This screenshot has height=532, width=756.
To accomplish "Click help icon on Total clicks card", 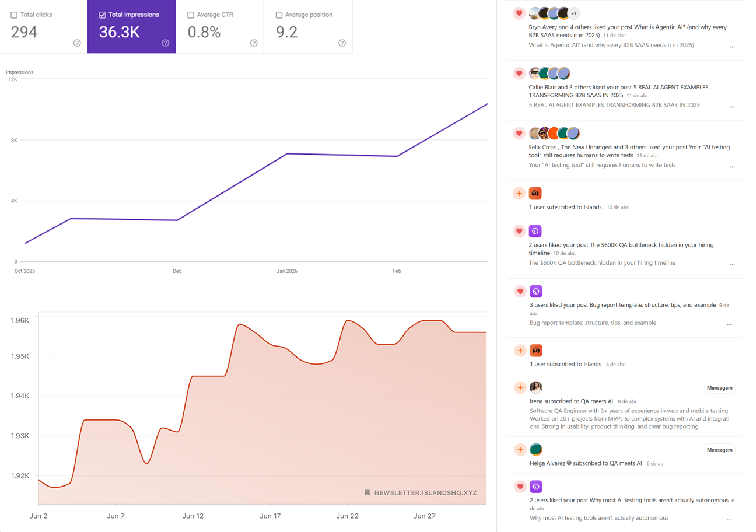I will (77, 43).
